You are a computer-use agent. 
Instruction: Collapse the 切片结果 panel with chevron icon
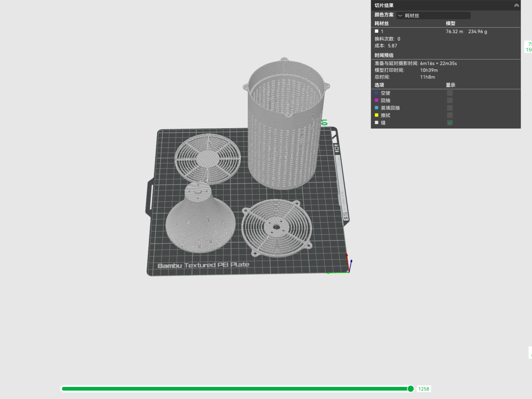pyautogui.click(x=516, y=5)
